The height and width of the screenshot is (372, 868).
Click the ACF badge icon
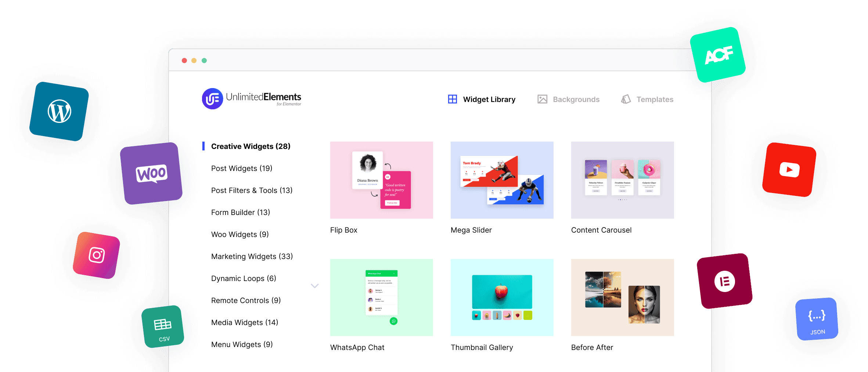[x=718, y=55]
